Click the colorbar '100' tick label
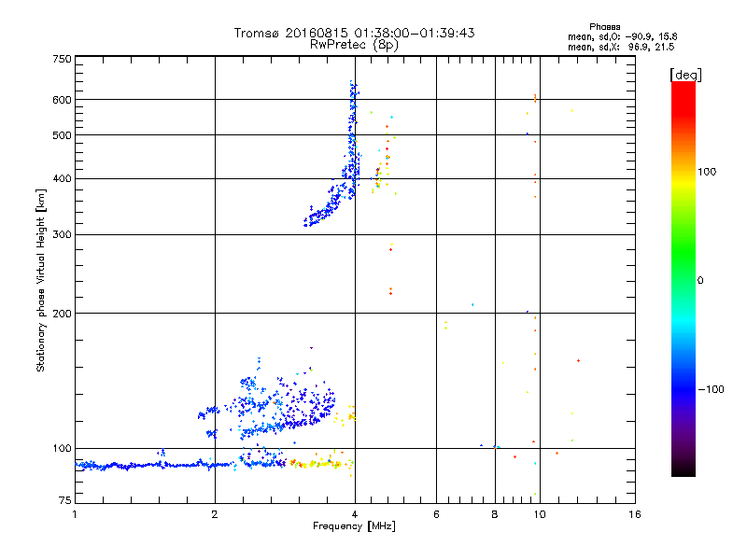747x560 pixels. coord(707,172)
